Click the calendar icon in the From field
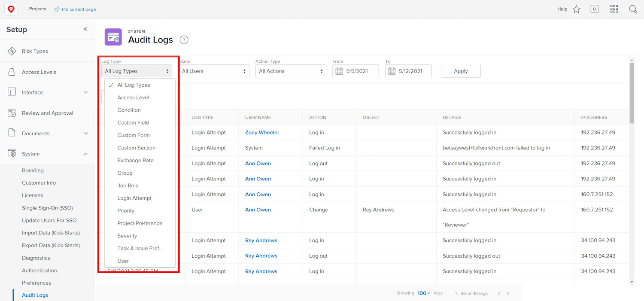Viewport: 644px width, 301px height. coord(339,70)
